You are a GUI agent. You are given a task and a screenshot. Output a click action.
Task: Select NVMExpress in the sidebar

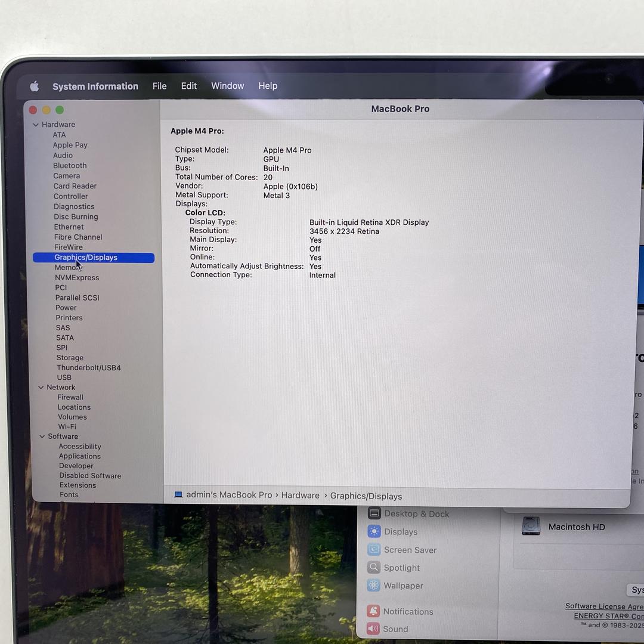pos(77,278)
